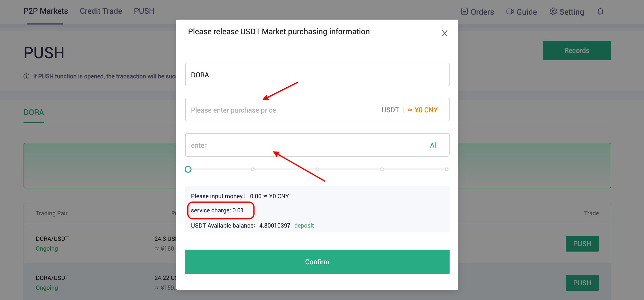
Task: Open Setting via gear icon
Action: (553, 12)
